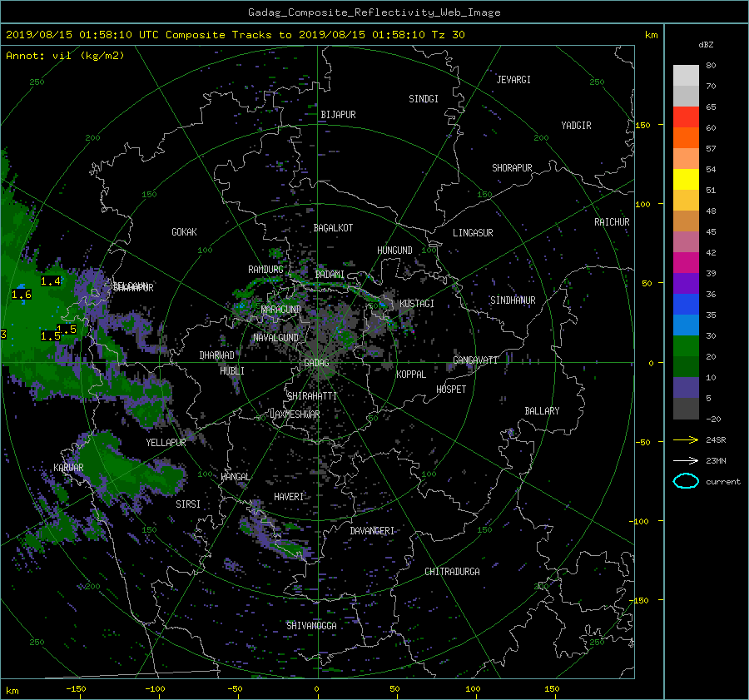Click the SHIRAHATTI city label

point(311,396)
